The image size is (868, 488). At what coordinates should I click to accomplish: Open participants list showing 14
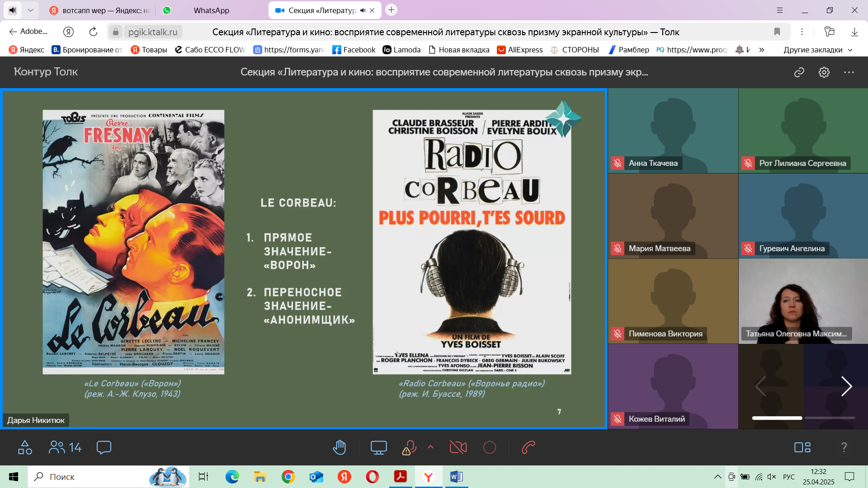point(65,447)
